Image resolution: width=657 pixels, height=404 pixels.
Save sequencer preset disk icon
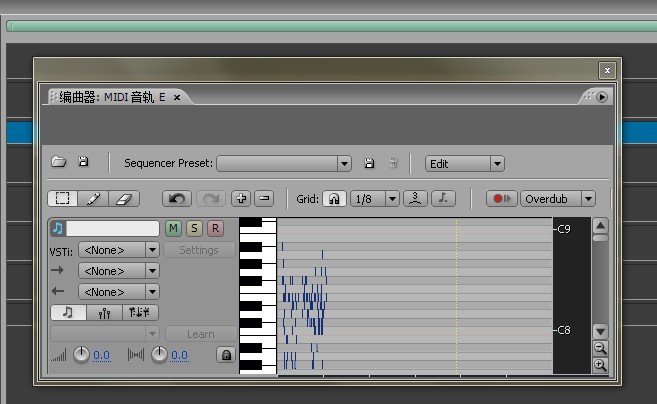[369, 163]
